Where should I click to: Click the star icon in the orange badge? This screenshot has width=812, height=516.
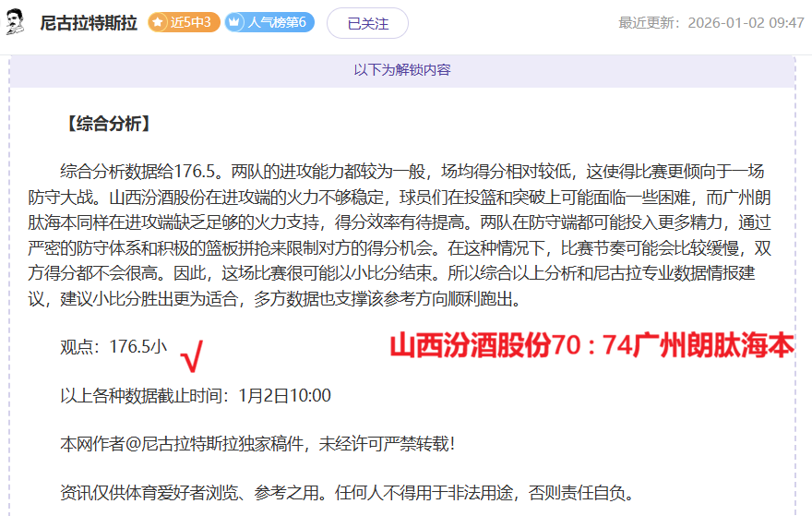159,23
